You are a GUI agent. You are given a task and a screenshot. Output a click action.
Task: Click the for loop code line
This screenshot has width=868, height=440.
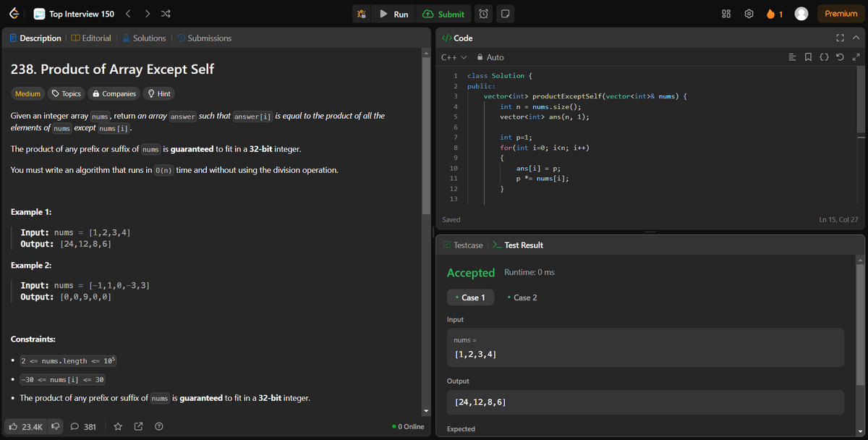[x=545, y=148]
